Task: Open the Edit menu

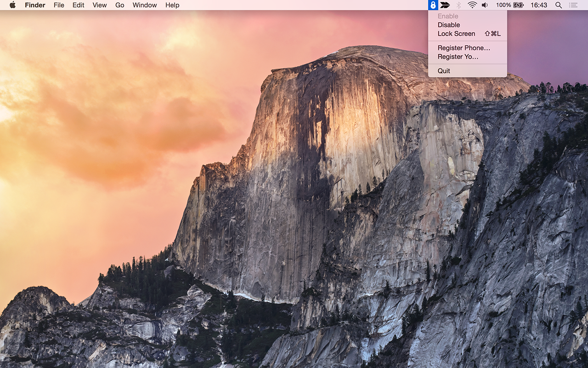Action: (x=79, y=5)
